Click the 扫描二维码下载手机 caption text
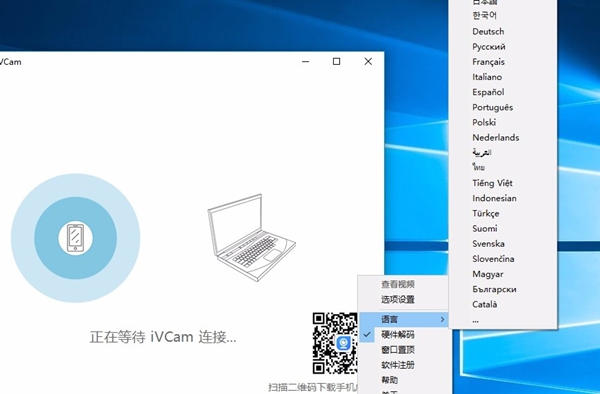600x394 pixels. (x=313, y=387)
